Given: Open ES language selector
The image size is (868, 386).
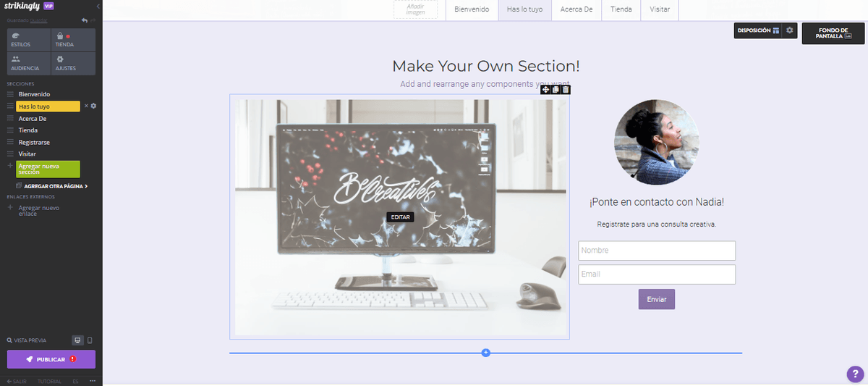Looking at the screenshot, I should click(76, 381).
